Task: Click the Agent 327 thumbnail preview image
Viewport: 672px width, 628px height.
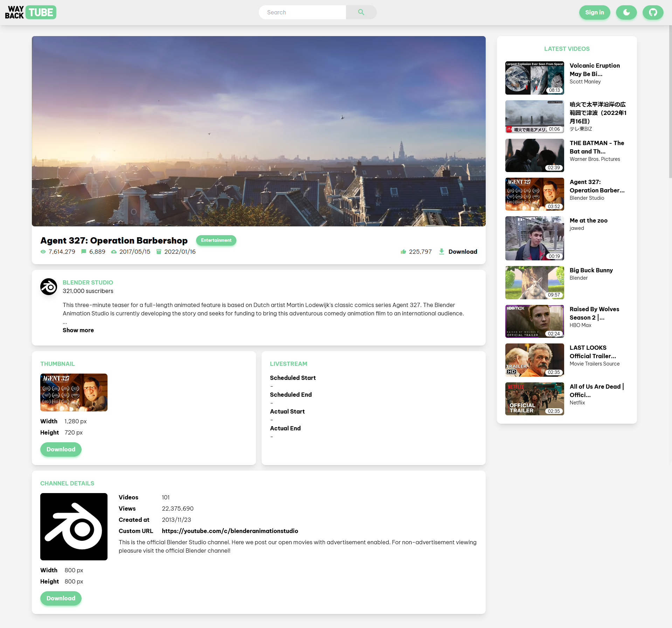Action: [74, 392]
